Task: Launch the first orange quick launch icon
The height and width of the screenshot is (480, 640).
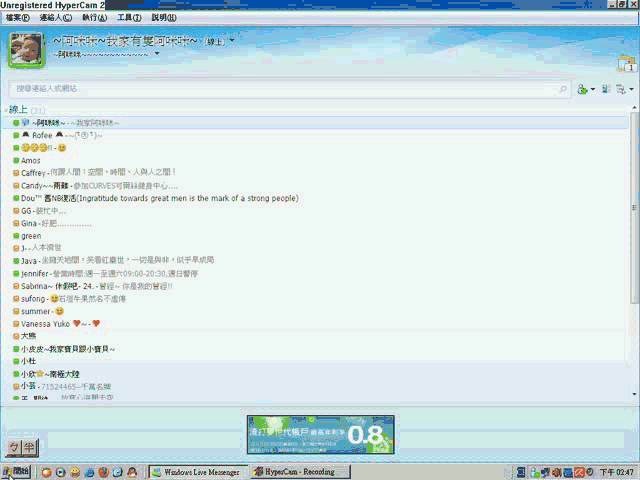Action: click(46, 472)
